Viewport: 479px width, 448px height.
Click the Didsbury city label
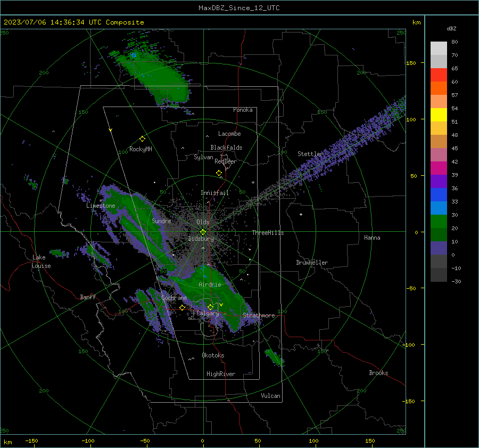[x=201, y=239]
